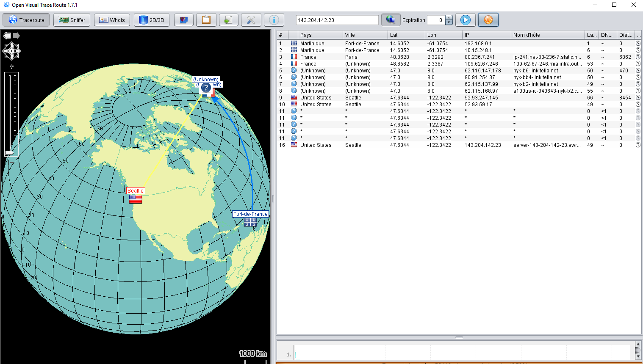
Task: Sort table by the # column
Action: [x=283, y=35]
